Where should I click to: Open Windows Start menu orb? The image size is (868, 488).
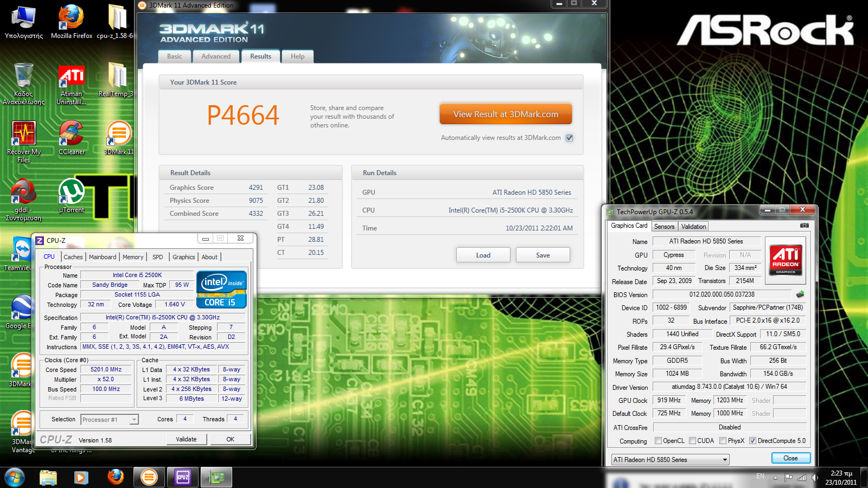point(15,477)
